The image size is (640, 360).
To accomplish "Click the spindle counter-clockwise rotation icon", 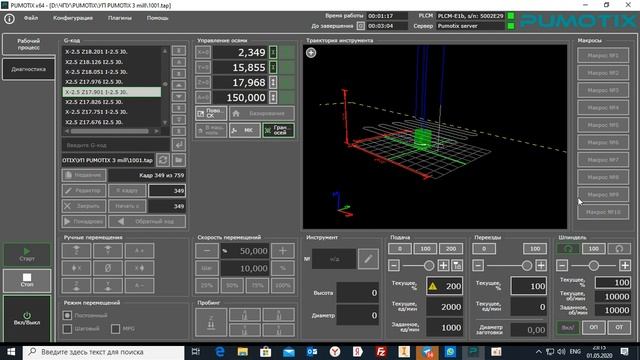I will (x=619, y=249).
